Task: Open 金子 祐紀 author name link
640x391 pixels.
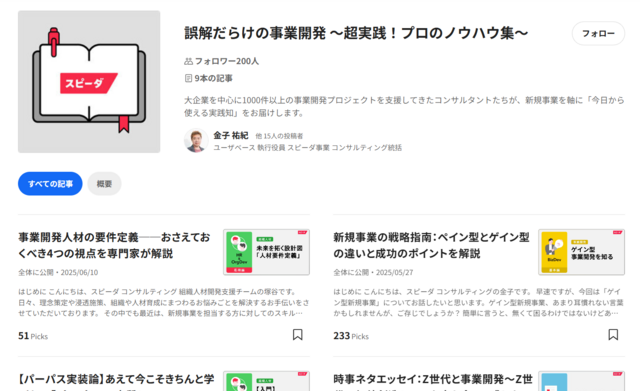Action: pyautogui.click(x=231, y=136)
